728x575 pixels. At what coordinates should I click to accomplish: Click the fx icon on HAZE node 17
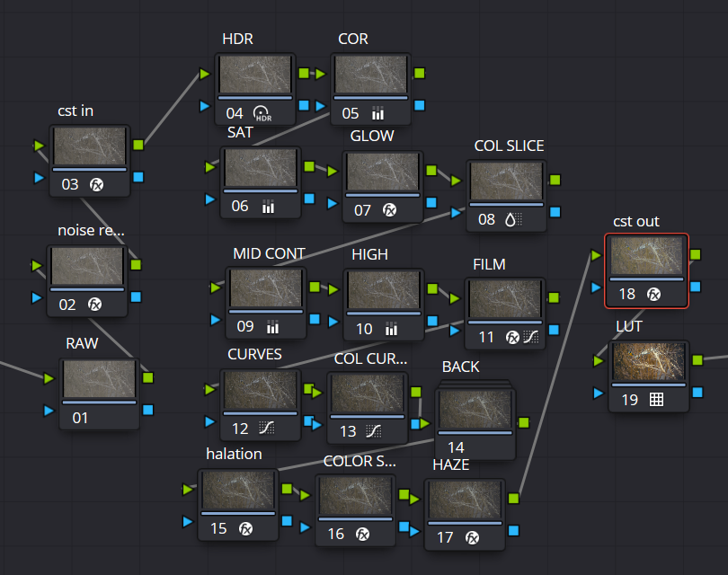[471, 538]
